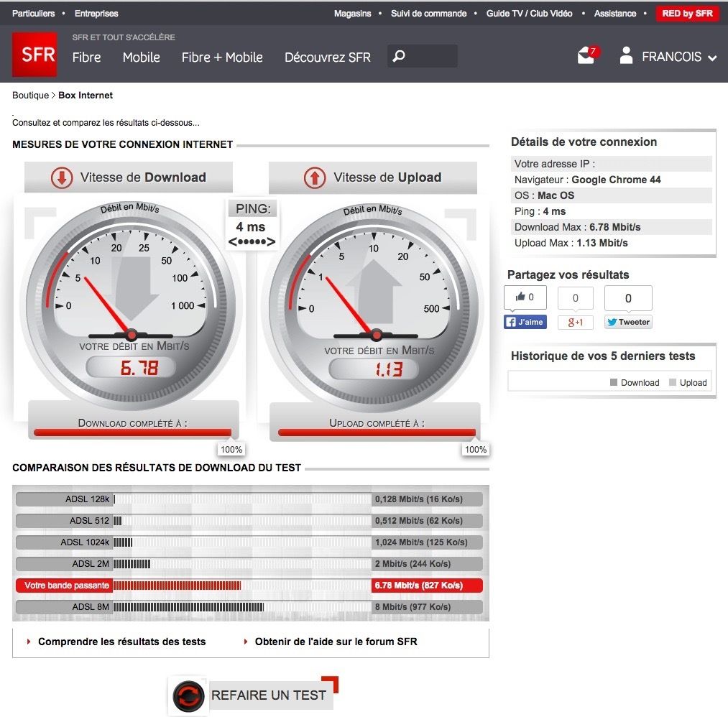Click the Facebook J'aime button
The height and width of the screenshot is (717, 728).
pyautogui.click(x=525, y=322)
